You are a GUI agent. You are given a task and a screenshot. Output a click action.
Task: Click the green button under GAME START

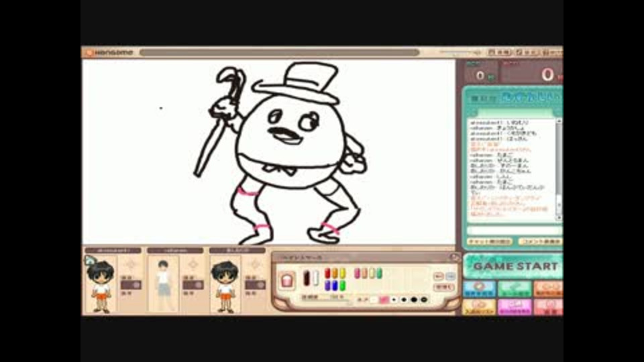coord(515,289)
